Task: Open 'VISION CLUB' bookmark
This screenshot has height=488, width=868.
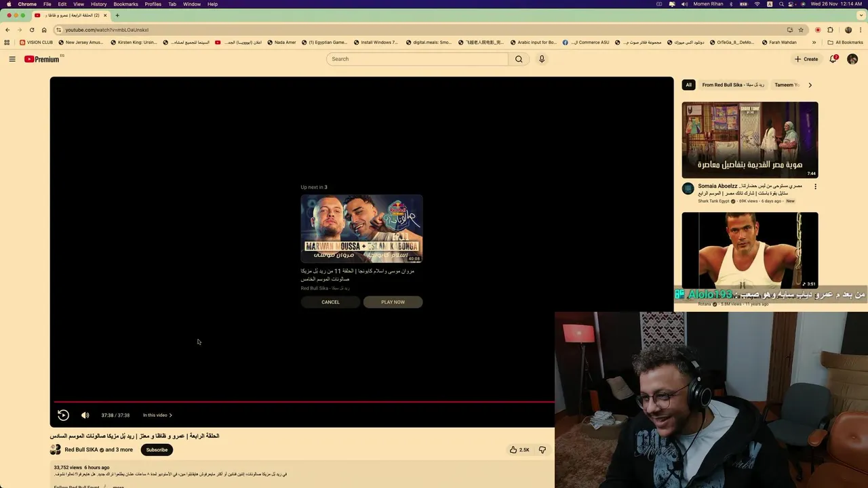Action: point(36,42)
